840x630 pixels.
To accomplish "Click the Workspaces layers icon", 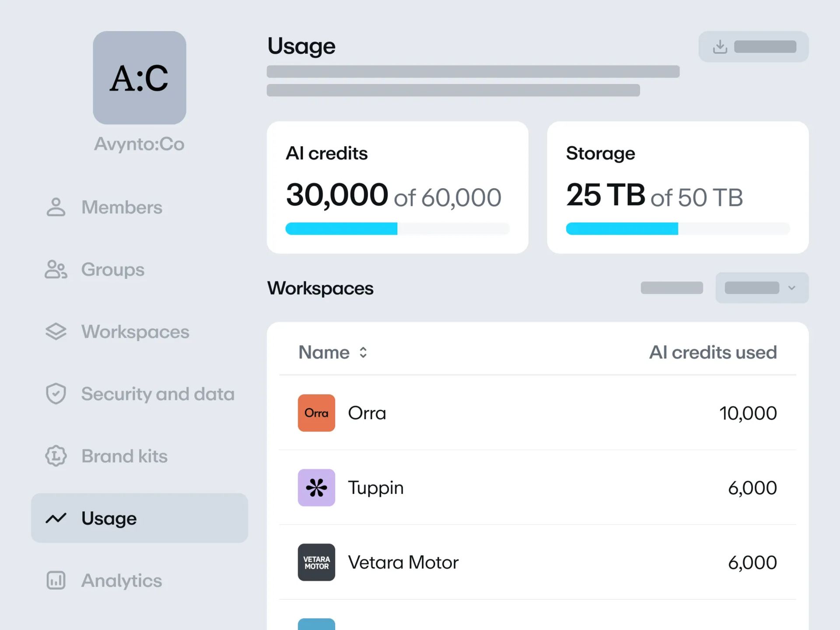I will (x=56, y=332).
